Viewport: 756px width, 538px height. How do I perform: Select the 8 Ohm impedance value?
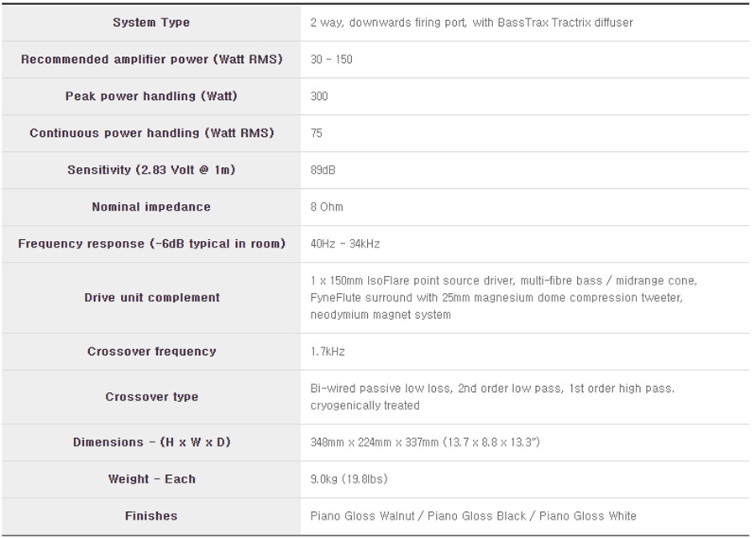[327, 207]
